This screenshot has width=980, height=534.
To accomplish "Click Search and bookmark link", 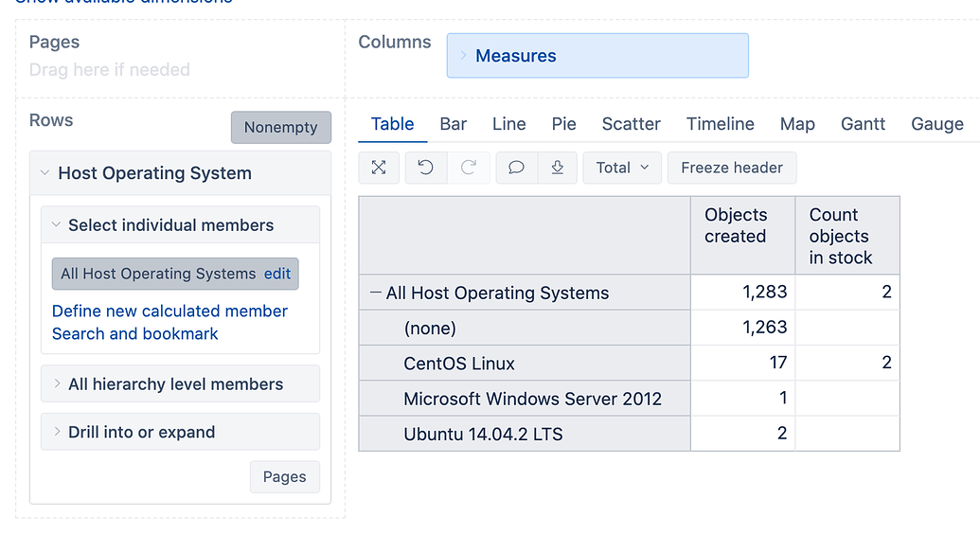I will click(134, 334).
